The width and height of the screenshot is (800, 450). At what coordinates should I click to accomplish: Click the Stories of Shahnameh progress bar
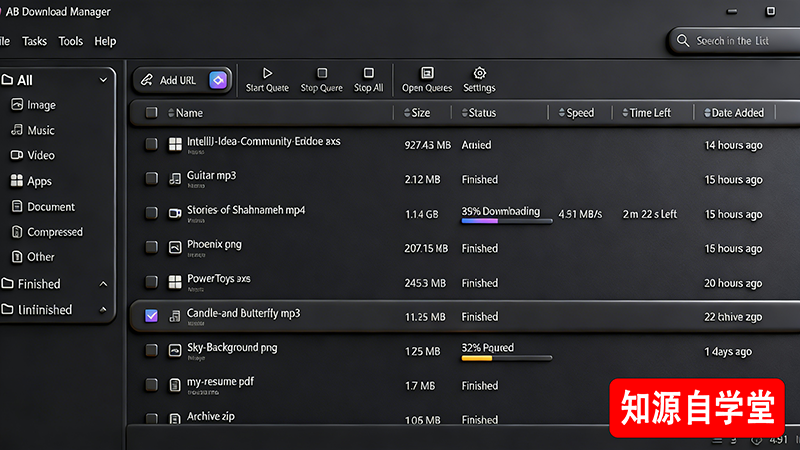(506, 221)
